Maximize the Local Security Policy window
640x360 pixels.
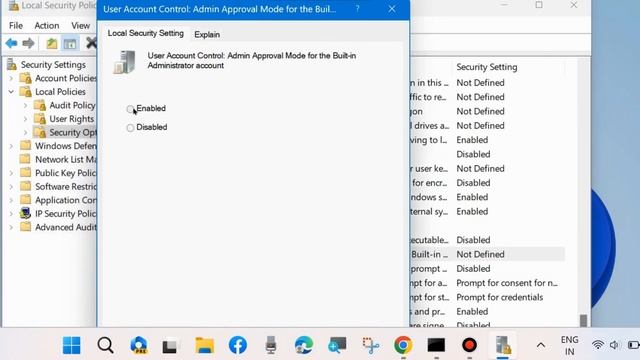(x=539, y=5)
